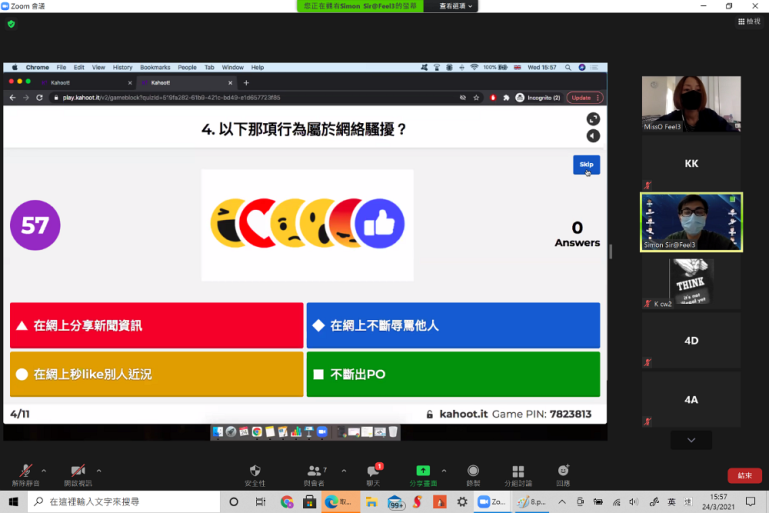The height and width of the screenshot is (513, 769).
Task: Open Zoom Reactions menu
Action: coord(563,475)
